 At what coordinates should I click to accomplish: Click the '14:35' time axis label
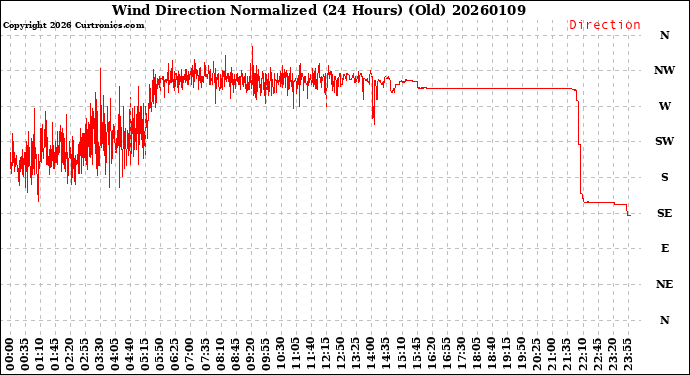click(x=386, y=354)
